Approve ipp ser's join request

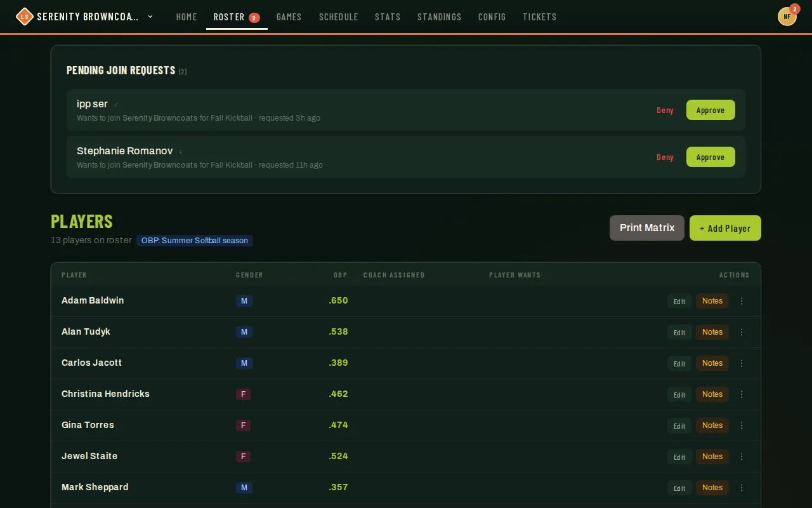(710, 110)
